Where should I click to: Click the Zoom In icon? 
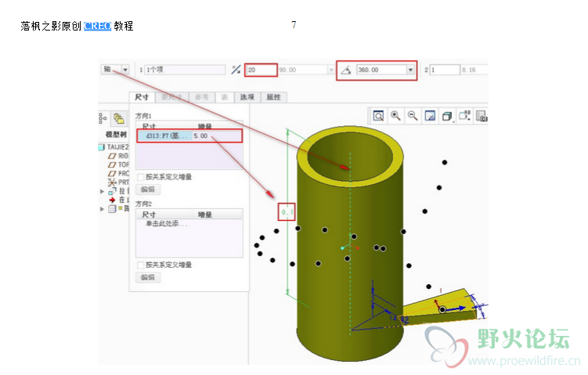[395, 116]
